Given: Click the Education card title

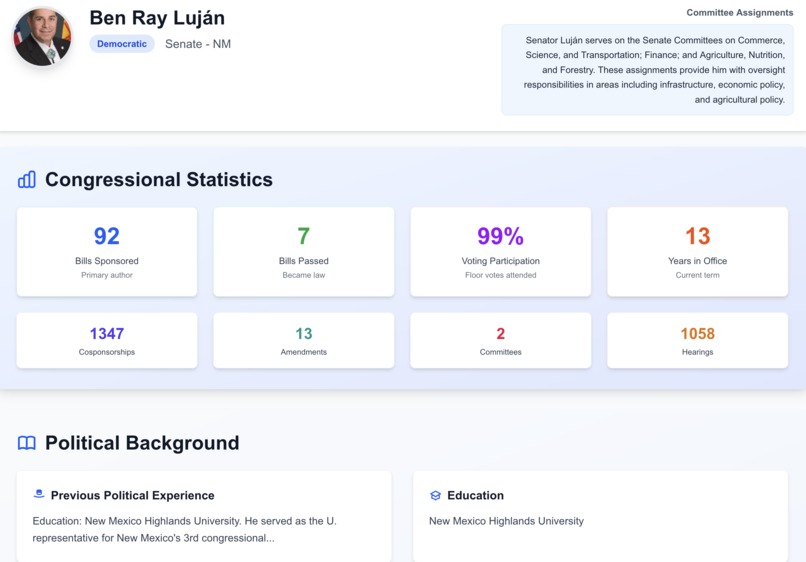Looking at the screenshot, I should tap(475, 495).
